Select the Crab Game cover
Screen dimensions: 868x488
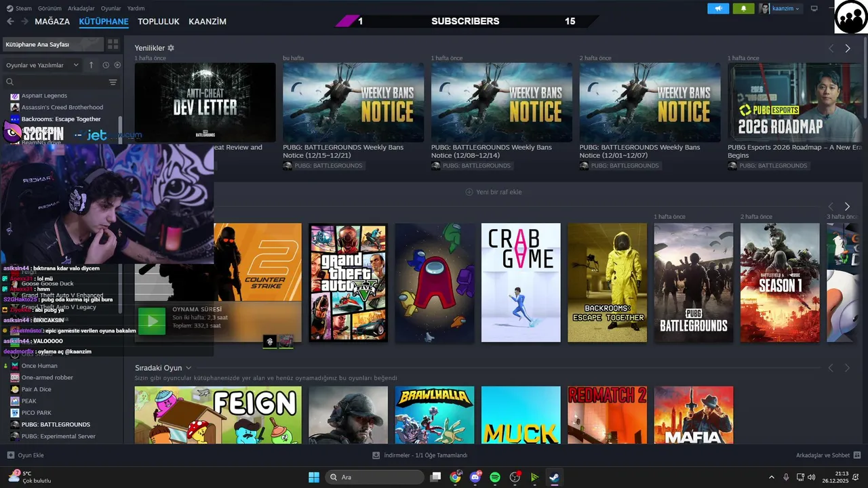[521, 283]
